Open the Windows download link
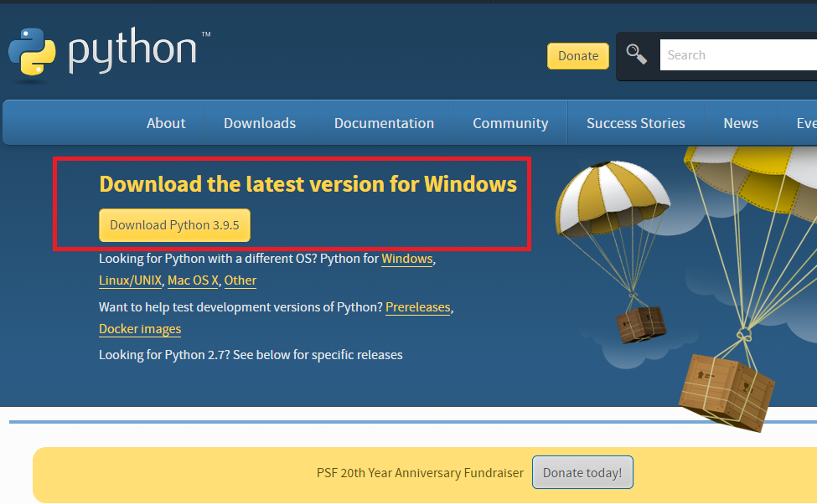The width and height of the screenshot is (817, 504). click(406, 259)
